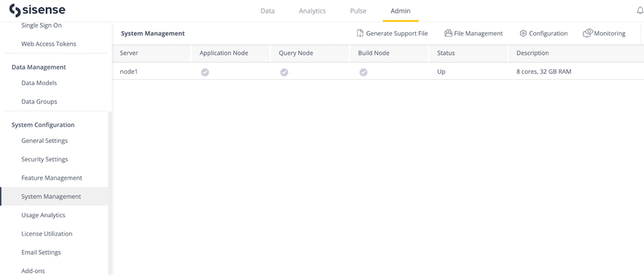Click the Generate Support File document icon
This screenshot has height=275, width=644.
(x=360, y=33)
